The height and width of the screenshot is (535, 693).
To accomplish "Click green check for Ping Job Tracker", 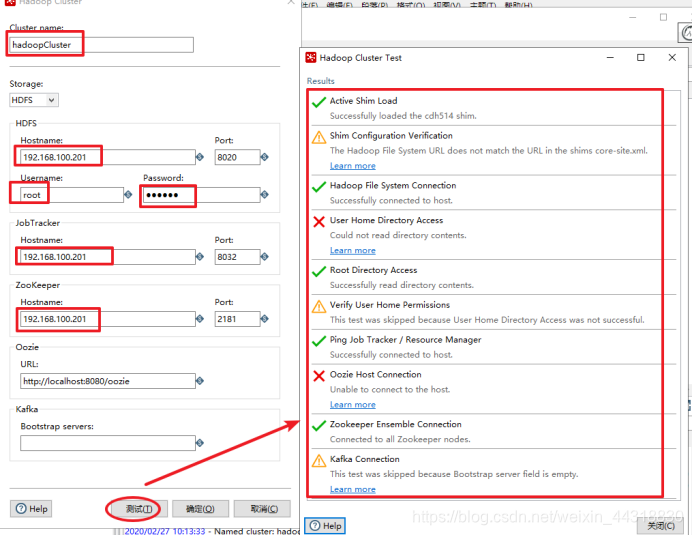I will point(319,341).
